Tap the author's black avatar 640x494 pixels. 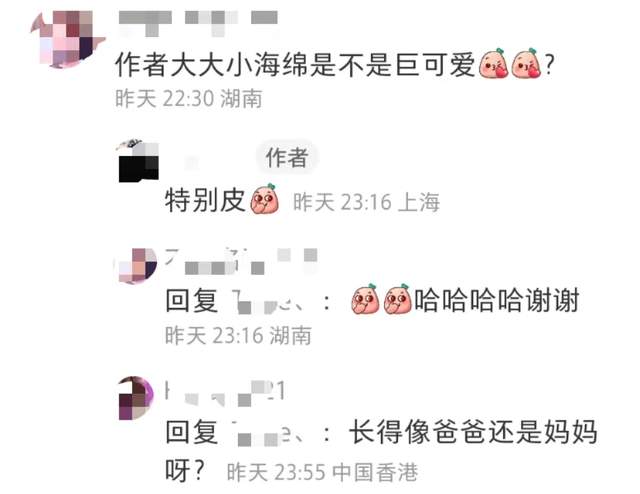coord(138,161)
